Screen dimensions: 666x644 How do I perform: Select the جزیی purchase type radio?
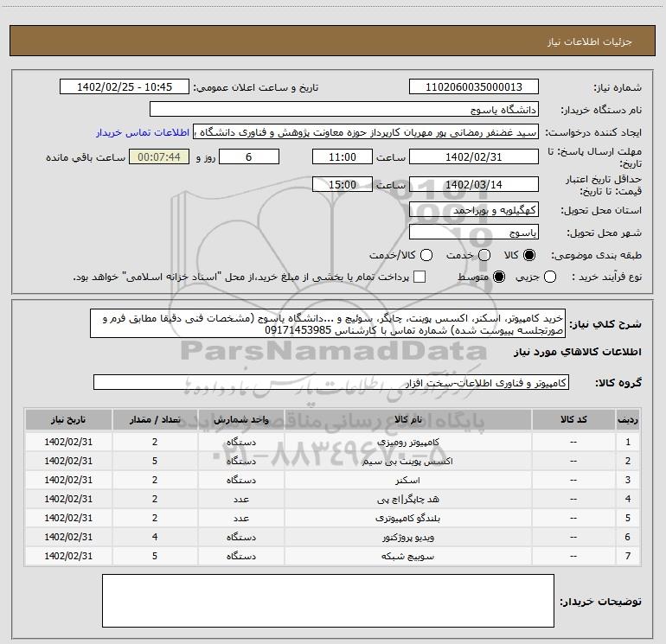pyautogui.click(x=550, y=277)
